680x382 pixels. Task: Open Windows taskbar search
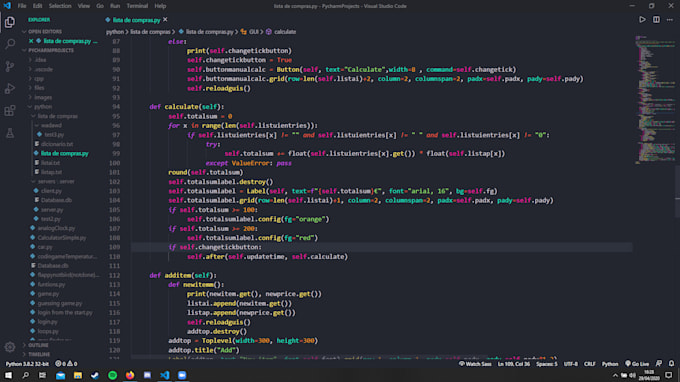click(25, 375)
